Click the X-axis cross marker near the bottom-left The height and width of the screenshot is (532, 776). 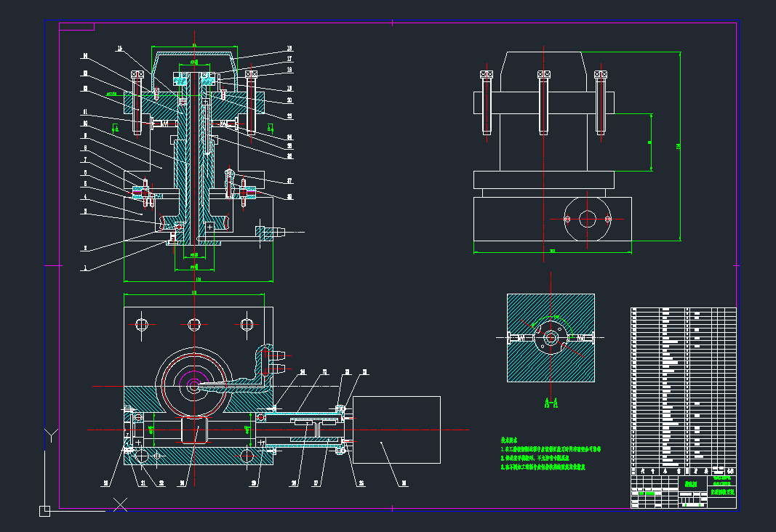[120, 503]
